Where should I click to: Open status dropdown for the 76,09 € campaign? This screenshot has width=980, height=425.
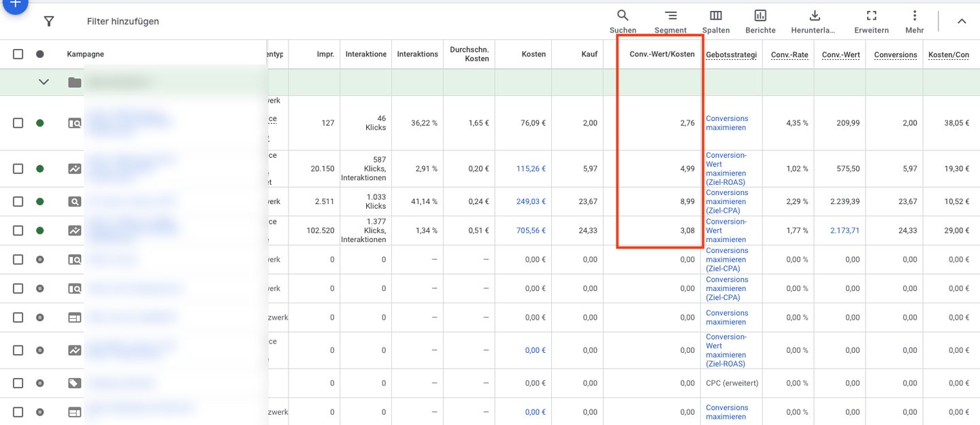coord(39,123)
